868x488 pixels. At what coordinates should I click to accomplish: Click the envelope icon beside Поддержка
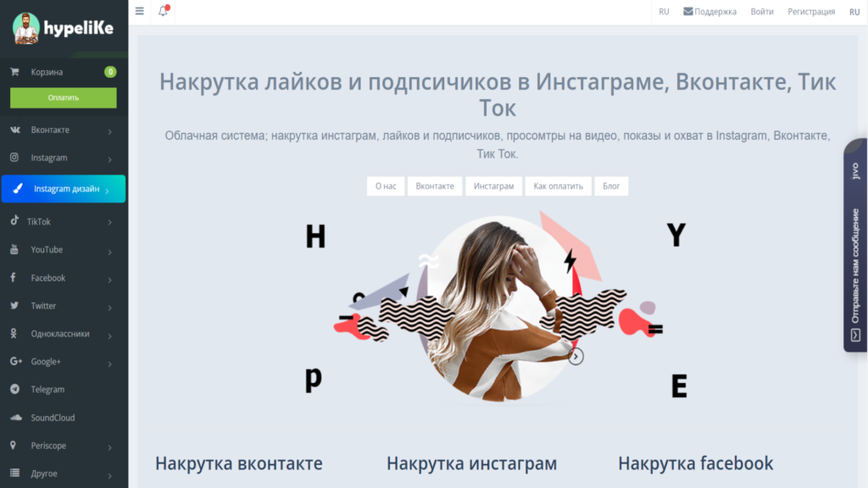pyautogui.click(x=688, y=11)
